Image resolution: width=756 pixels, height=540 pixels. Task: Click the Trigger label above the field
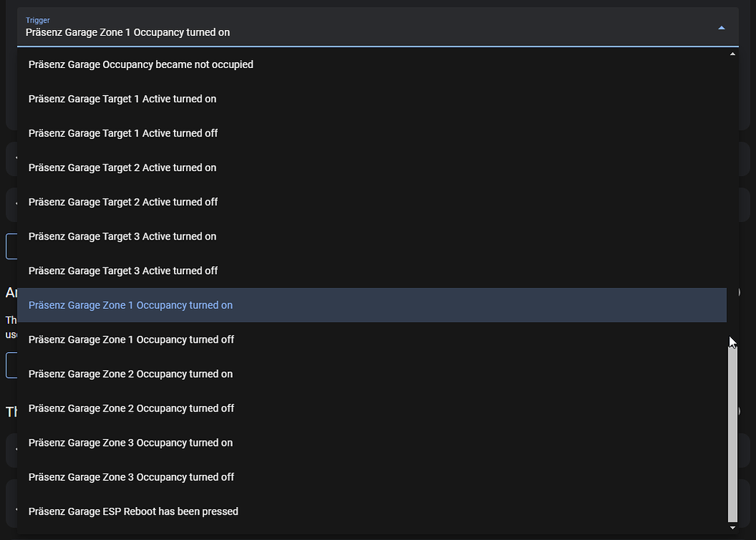click(x=37, y=20)
